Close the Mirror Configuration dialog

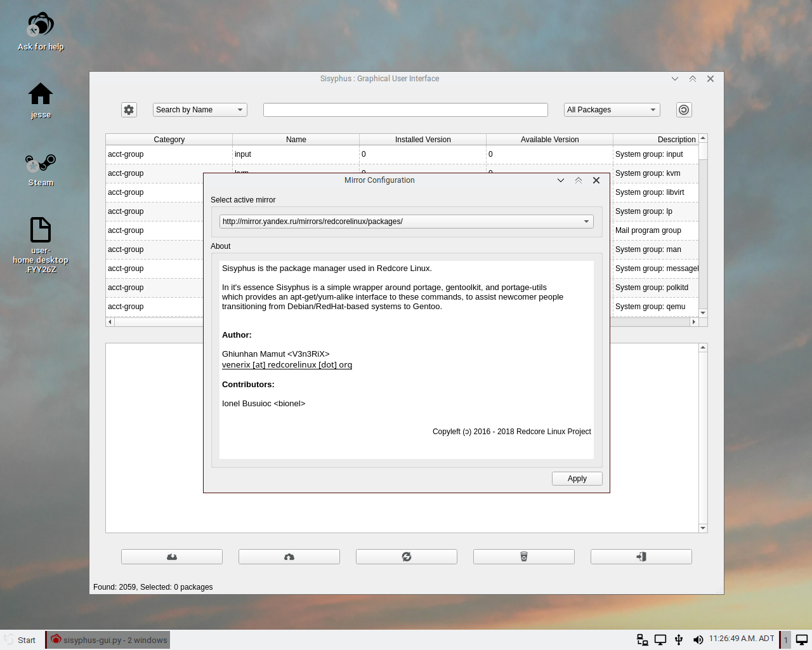[x=596, y=180]
